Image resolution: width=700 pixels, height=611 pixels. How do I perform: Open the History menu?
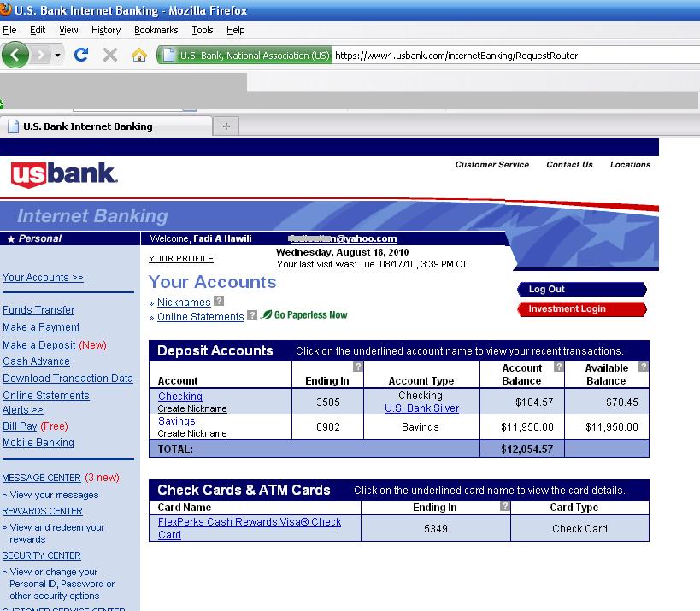pos(106,30)
